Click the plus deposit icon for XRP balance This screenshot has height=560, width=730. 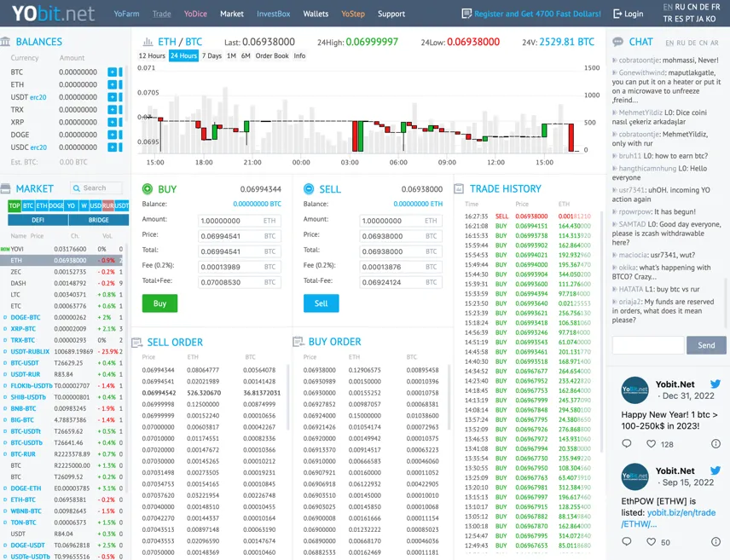tap(112, 122)
